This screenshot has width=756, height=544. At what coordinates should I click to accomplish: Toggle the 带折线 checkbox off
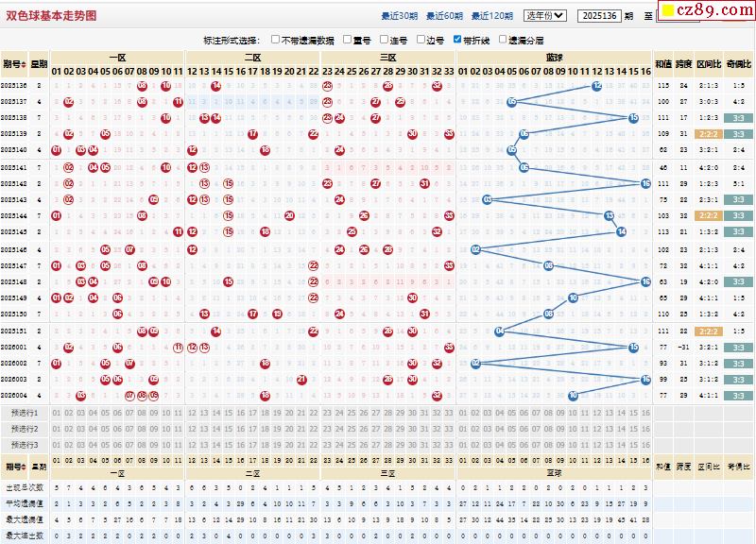pyautogui.click(x=457, y=40)
